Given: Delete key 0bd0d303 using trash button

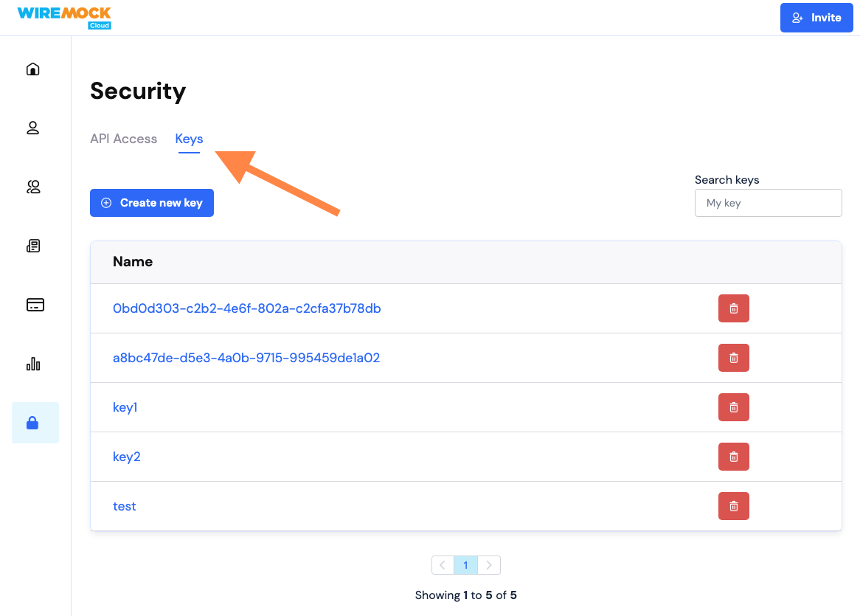Looking at the screenshot, I should click(x=733, y=309).
